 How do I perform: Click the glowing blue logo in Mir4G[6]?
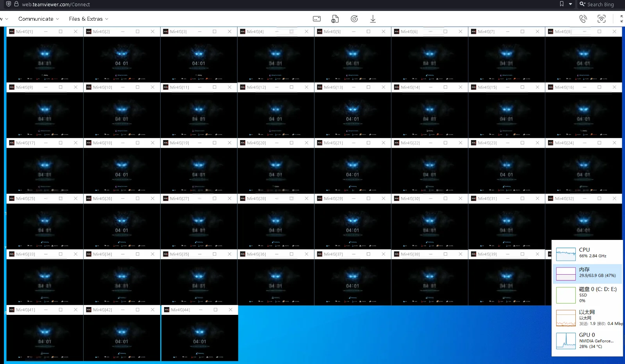pos(429,53)
